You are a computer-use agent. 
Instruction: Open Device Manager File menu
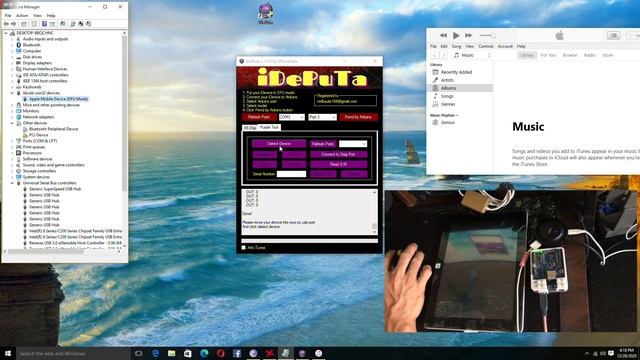coord(8,16)
